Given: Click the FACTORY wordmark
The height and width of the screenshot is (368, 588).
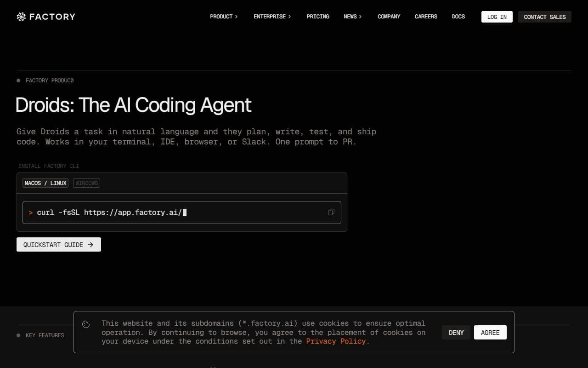Looking at the screenshot, I should [x=52, y=17].
